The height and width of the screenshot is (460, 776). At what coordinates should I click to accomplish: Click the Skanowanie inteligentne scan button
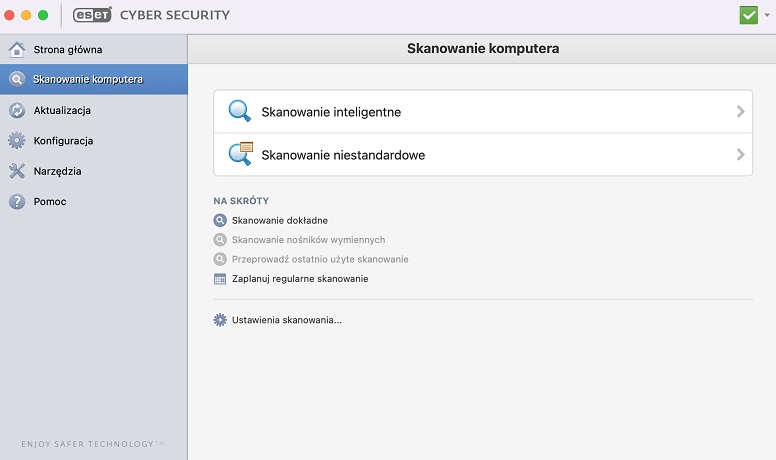click(x=331, y=112)
